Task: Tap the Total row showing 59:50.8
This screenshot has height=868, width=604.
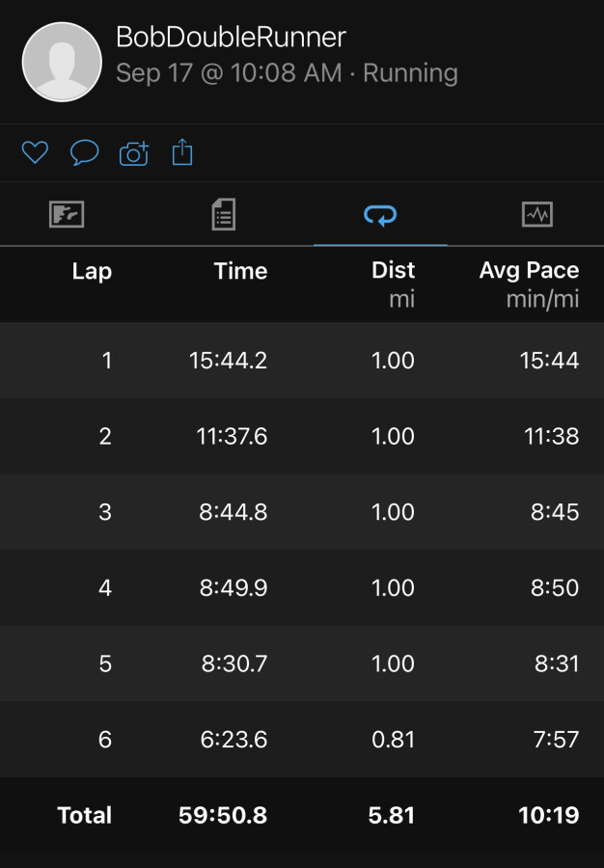Action: point(302,815)
